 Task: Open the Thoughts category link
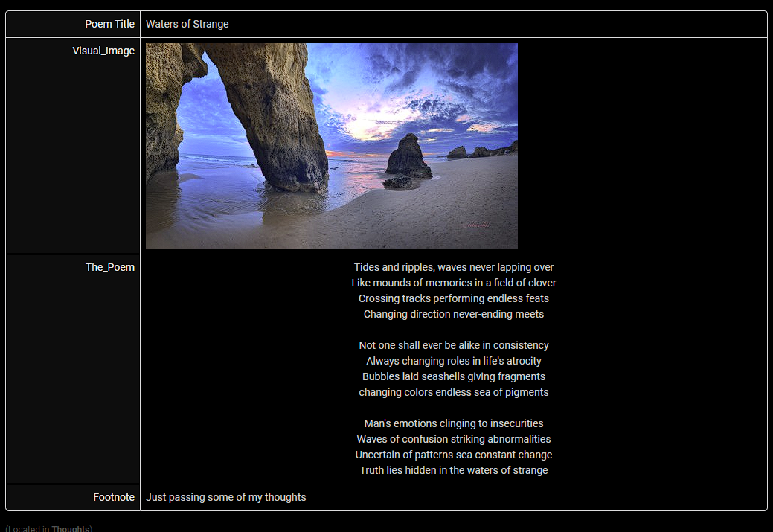pyautogui.click(x=71, y=529)
